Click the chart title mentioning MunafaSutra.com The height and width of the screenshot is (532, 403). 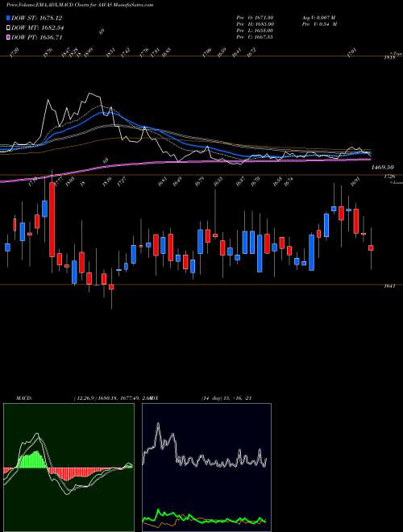click(x=80, y=5)
